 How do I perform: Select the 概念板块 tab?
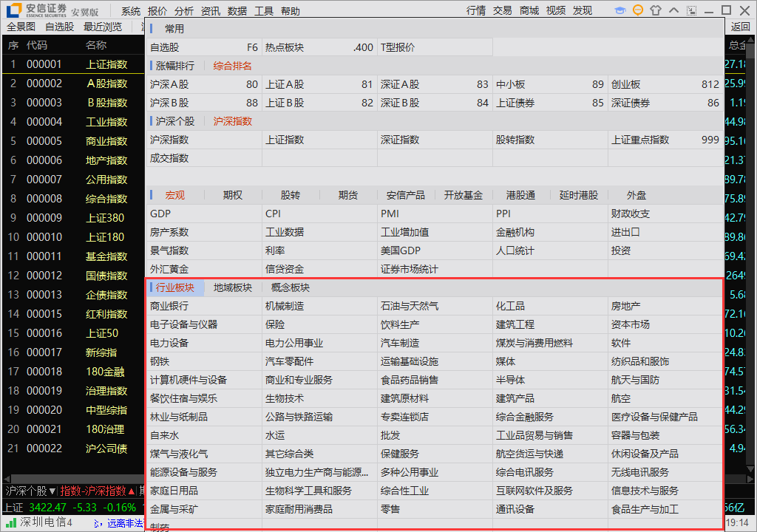[290, 287]
